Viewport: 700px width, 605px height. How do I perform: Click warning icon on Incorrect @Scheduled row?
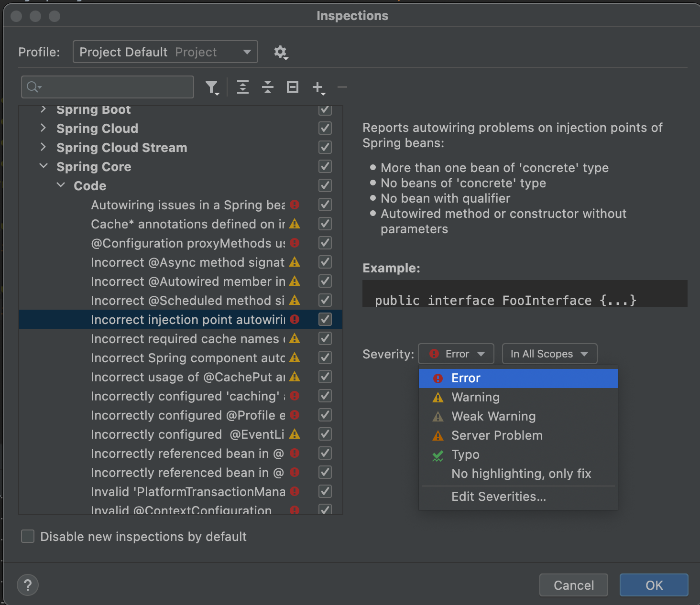tap(295, 300)
